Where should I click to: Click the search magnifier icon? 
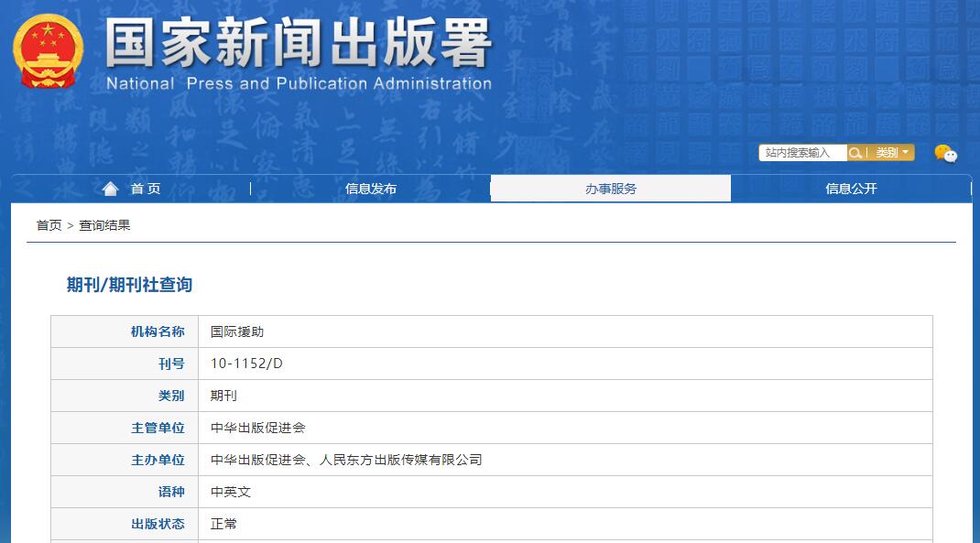[855, 153]
